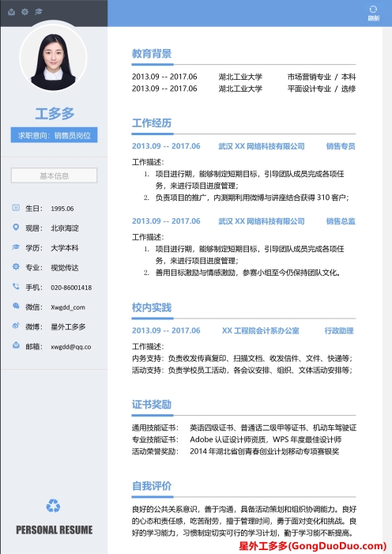Click the mail icon beside 邮箱
The height and width of the screenshot is (554, 392).
click(x=16, y=345)
